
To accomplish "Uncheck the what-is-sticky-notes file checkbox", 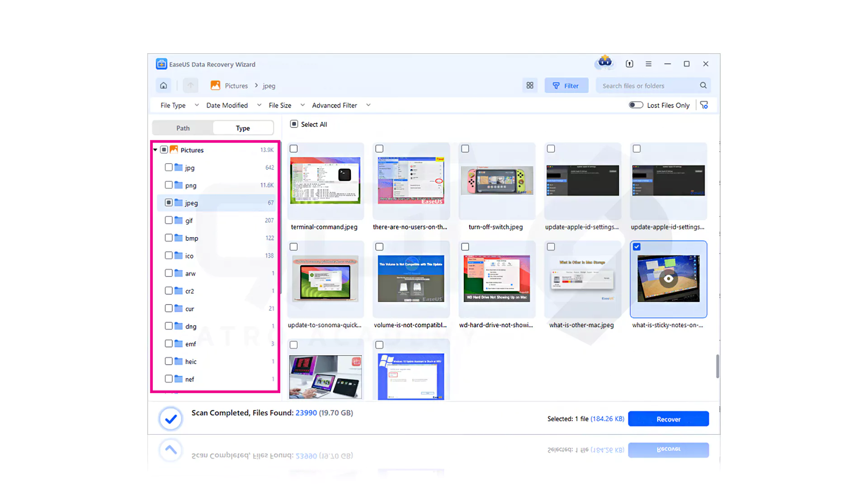I will point(637,247).
